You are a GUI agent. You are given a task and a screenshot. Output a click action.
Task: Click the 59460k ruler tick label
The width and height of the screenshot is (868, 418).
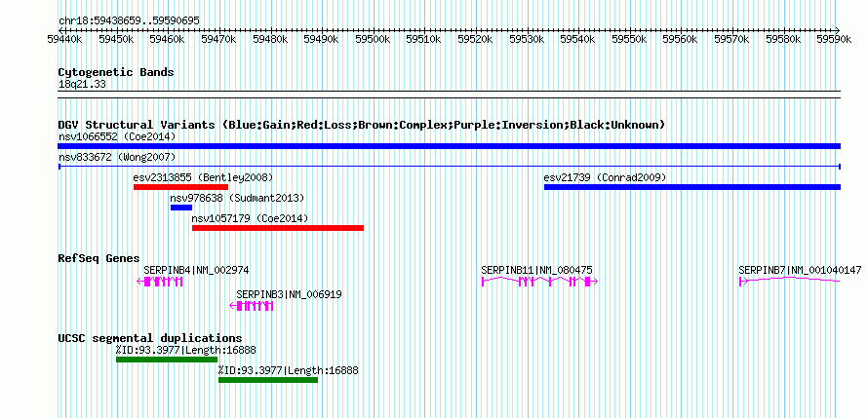[x=169, y=39]
